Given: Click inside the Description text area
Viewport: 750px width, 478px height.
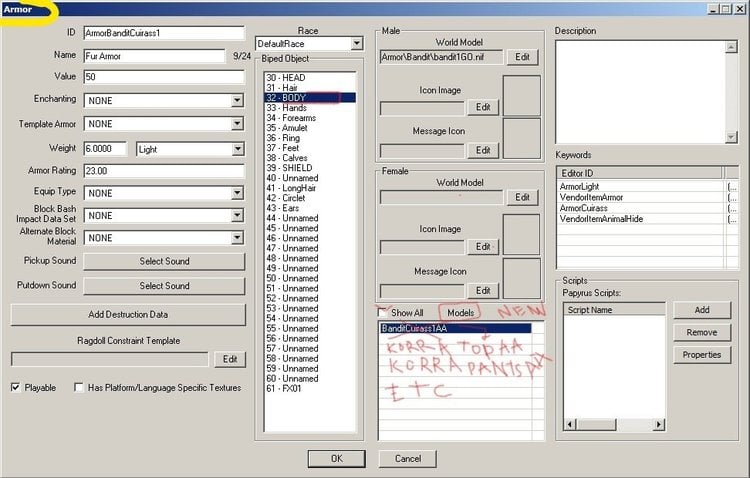Looking at the screenshot, I should [640, 92].
